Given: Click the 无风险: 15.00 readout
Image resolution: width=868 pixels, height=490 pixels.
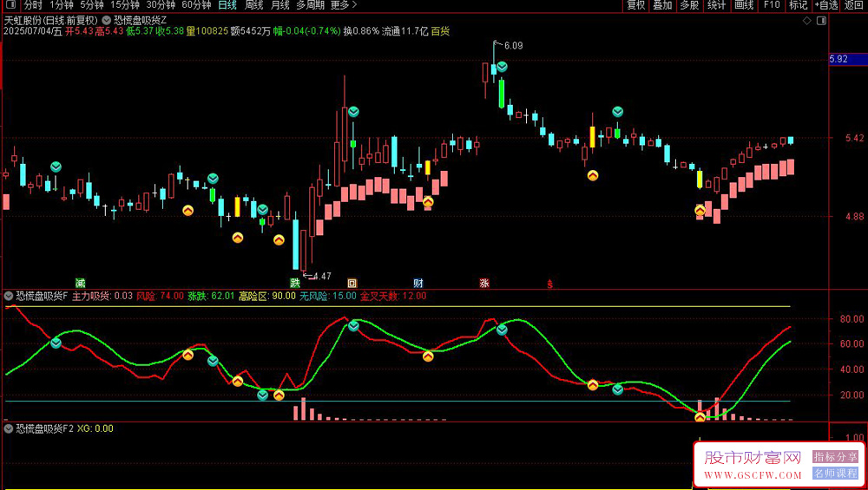Looking at the screenshot, I should coord(328,296).
